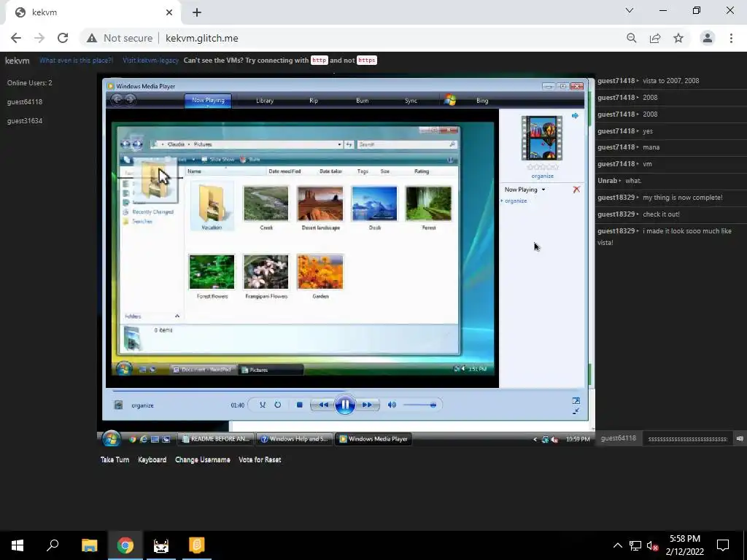The height and width of the screenshot is (560, 747).
Task: Click Take Turn below the VM
Action: (115, 459)
